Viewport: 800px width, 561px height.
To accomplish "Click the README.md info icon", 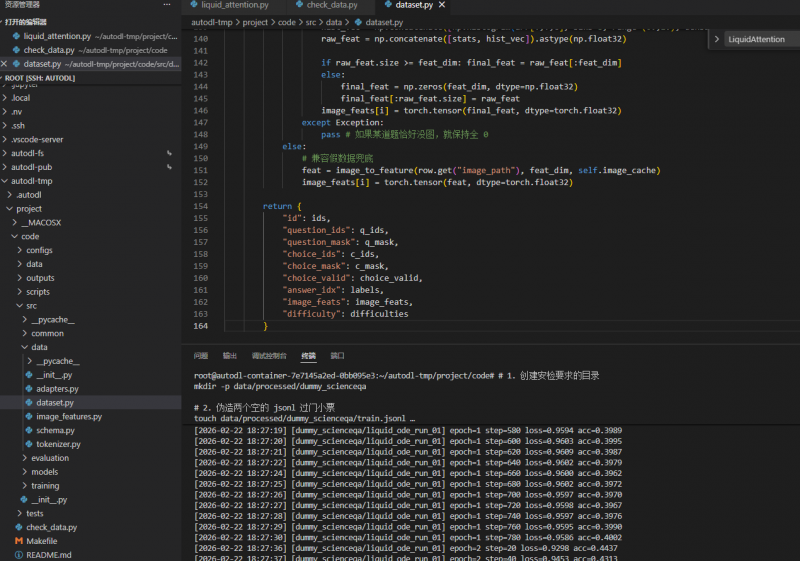I will [x=17, y=554].
